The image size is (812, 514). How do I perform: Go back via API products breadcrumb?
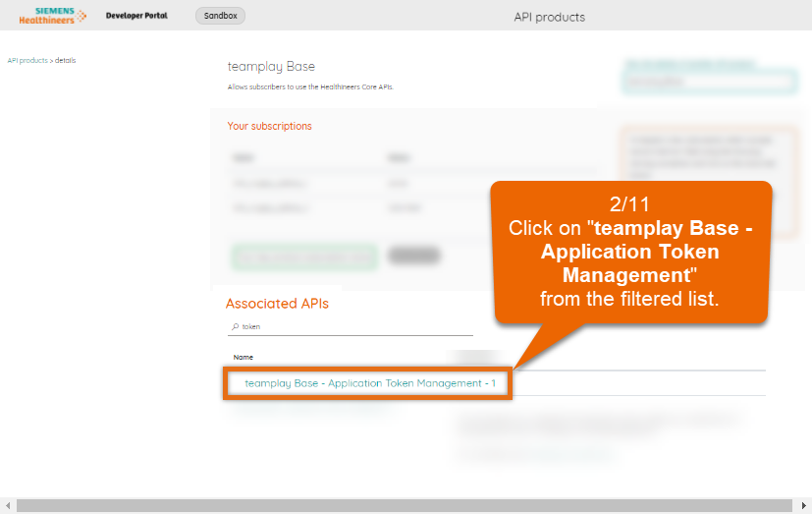(x=27, y=60)
